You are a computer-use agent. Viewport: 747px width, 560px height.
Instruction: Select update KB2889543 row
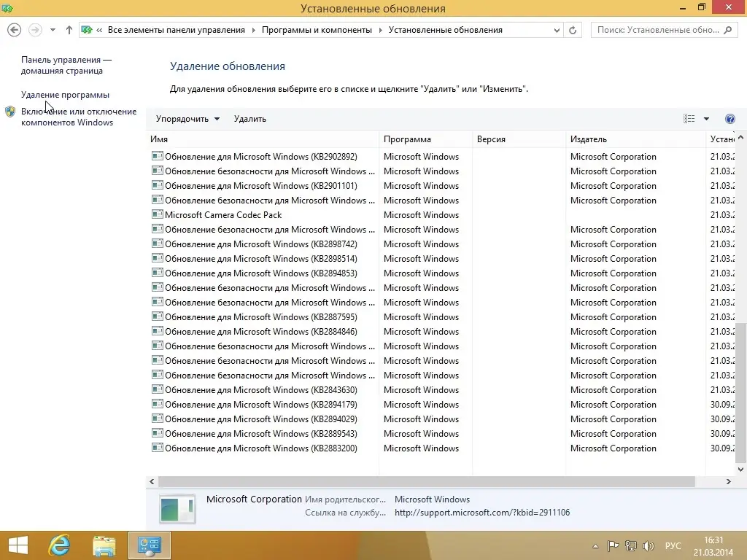click(441, 434)
